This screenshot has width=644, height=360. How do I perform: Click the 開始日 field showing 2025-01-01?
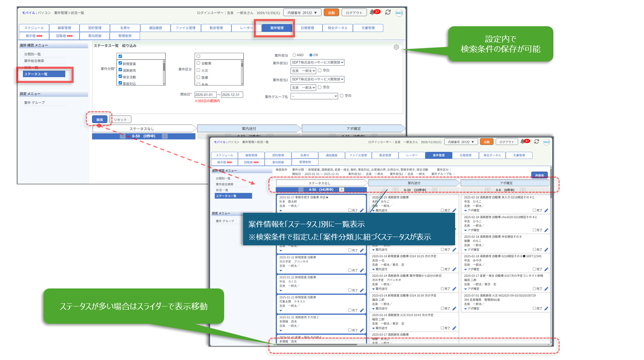point(205,95)
